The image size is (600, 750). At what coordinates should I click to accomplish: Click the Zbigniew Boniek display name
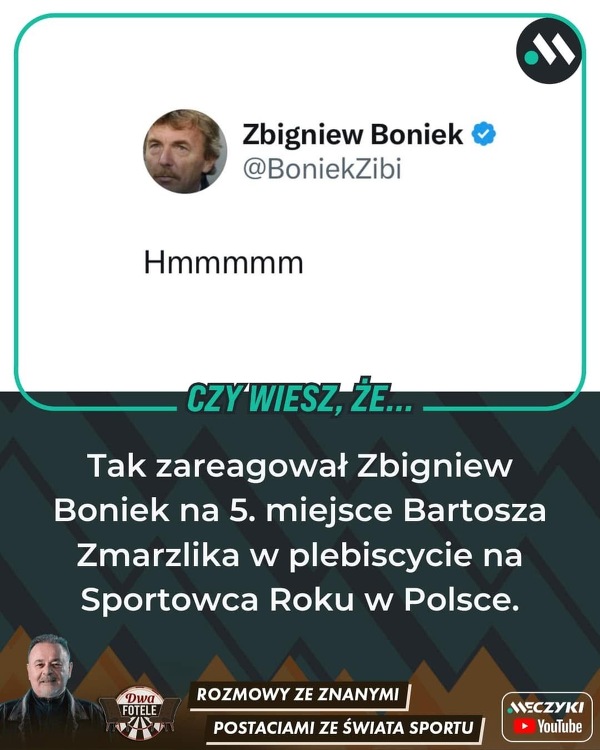point(353,134)
